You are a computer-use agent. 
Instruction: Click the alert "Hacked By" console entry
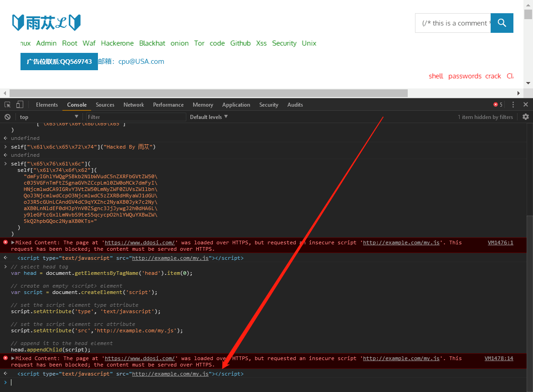tap(83, 147)
